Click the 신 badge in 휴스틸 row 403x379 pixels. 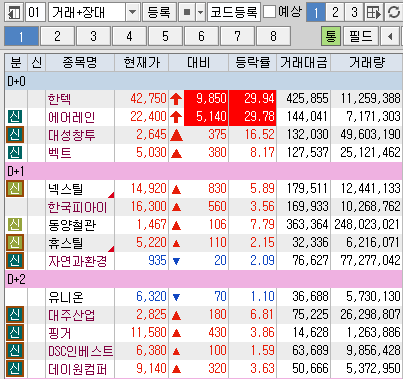coord(15,243)
